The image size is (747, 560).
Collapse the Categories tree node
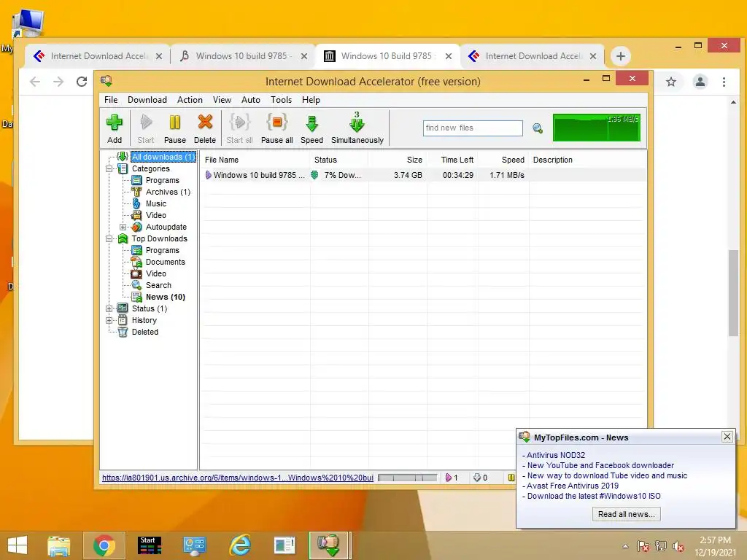(109, 168)
